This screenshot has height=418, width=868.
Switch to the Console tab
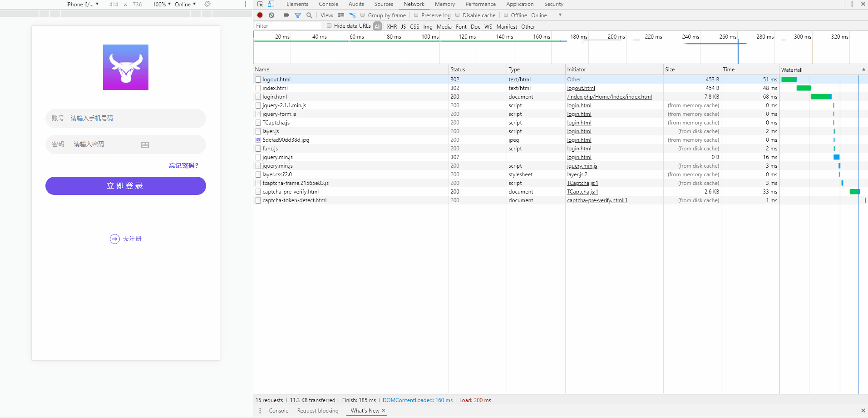tap(328, 4)
